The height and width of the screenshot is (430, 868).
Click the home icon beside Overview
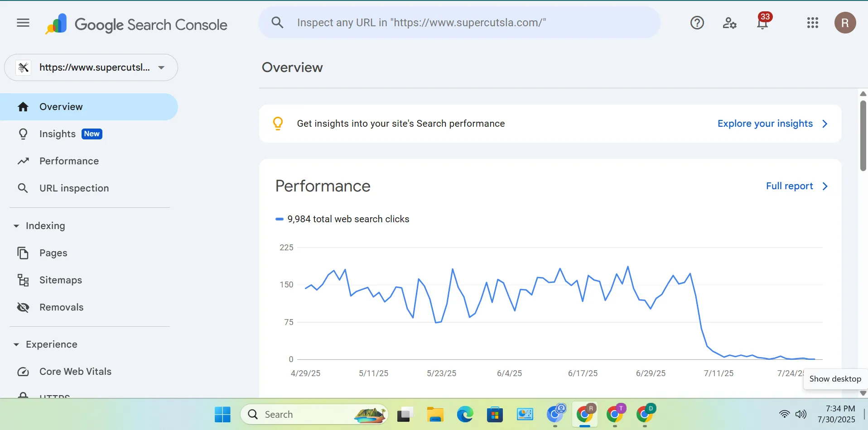tap(23, 107)
